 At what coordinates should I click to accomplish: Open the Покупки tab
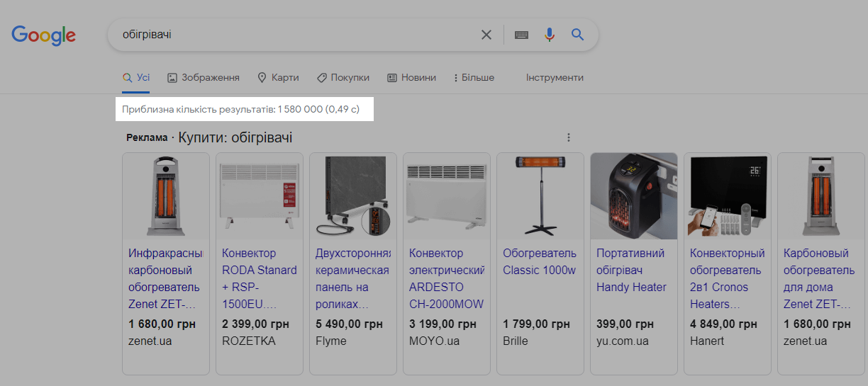point(343,78)
